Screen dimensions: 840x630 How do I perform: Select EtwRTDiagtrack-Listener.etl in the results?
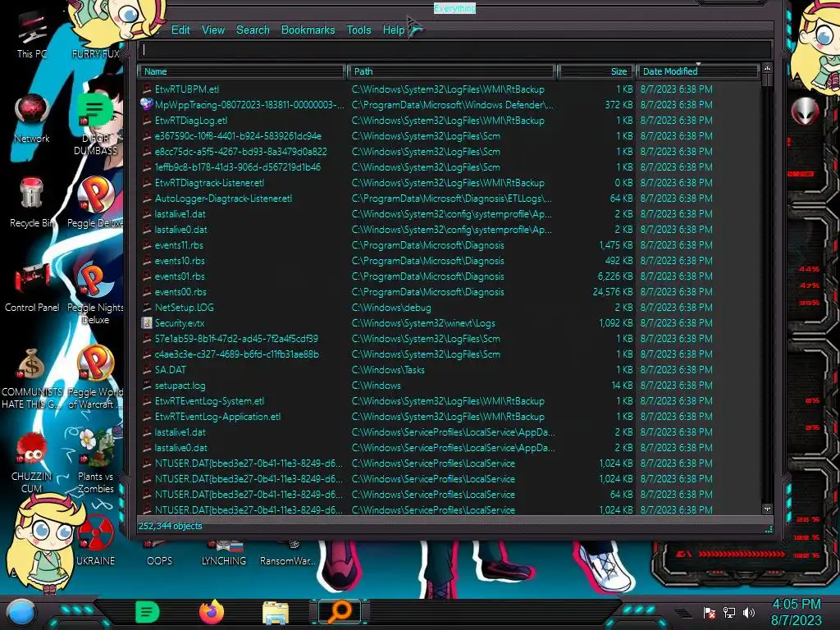[209, 183]
